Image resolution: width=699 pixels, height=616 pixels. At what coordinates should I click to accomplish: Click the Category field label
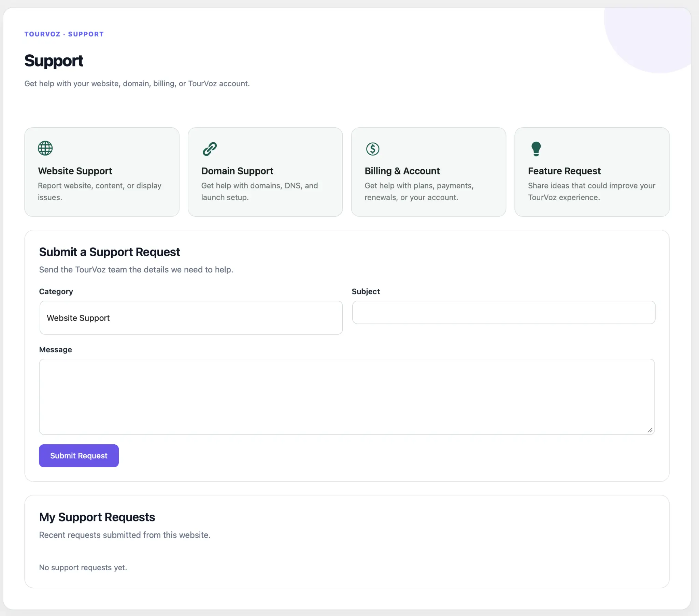pyautogui.click(x=56, y=291)
